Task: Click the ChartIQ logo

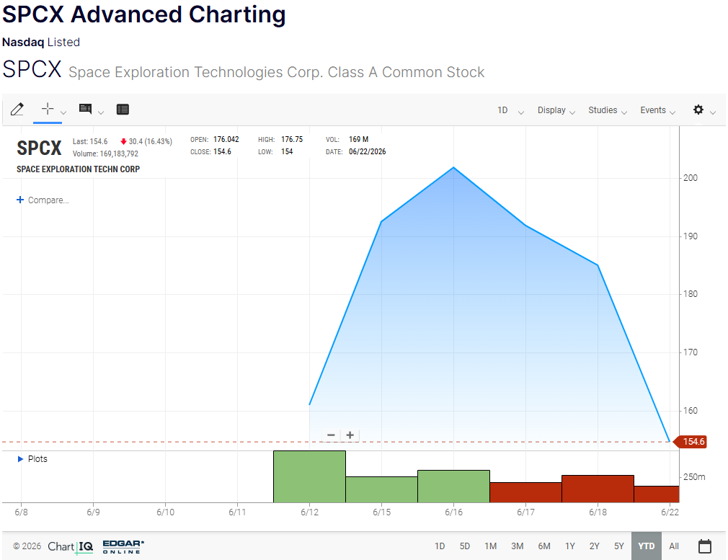Action: pos(70,546)
